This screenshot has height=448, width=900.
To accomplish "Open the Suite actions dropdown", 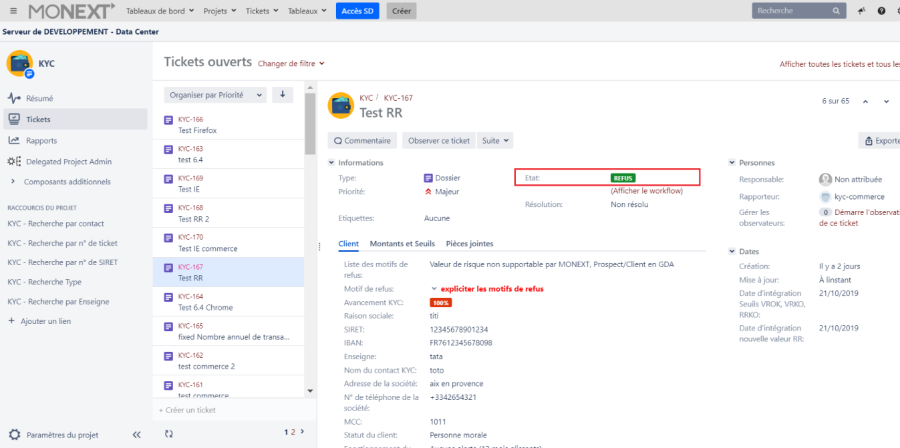I will click(496, 141).
